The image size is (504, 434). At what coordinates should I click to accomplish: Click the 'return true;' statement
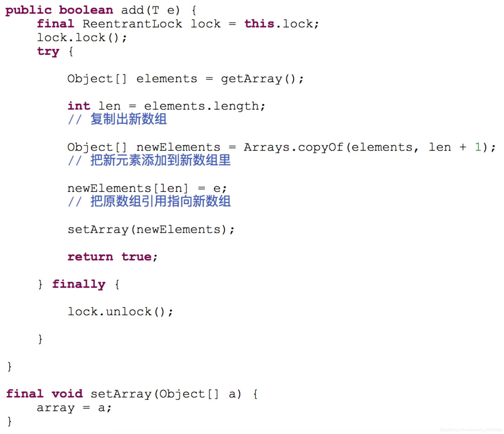tap(112, 257)
